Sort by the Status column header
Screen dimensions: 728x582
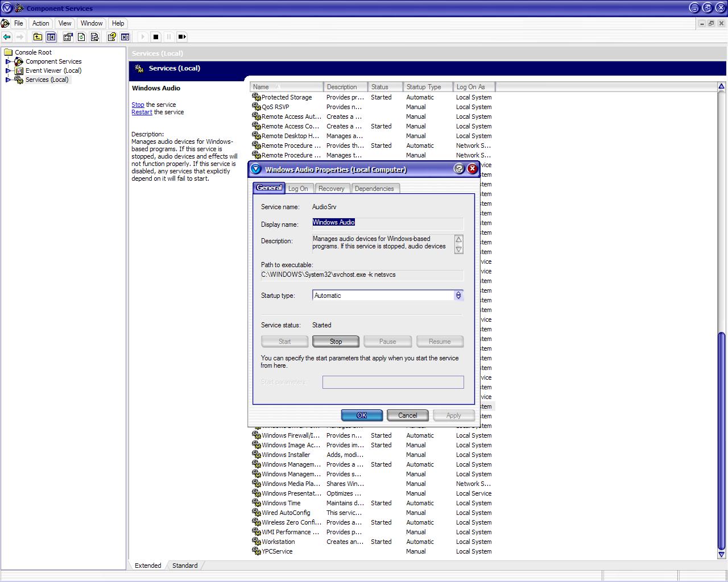coord(386,87)
